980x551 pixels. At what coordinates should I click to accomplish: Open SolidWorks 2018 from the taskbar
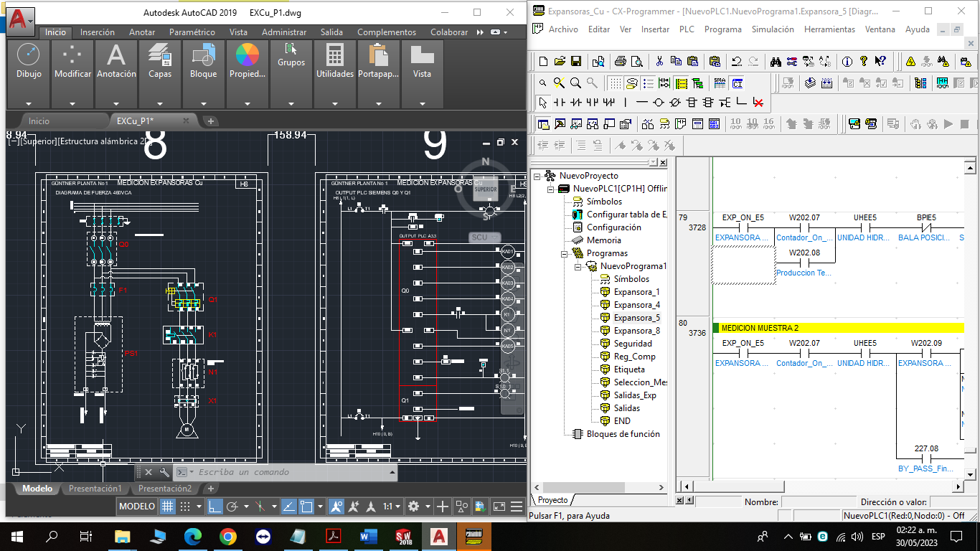coord(403,536)
